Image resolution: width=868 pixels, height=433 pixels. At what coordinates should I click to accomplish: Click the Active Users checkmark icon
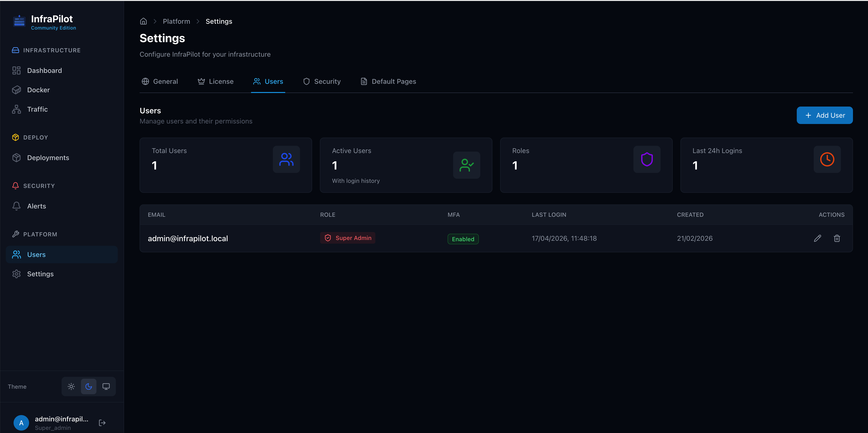click(x=467, y=165)
